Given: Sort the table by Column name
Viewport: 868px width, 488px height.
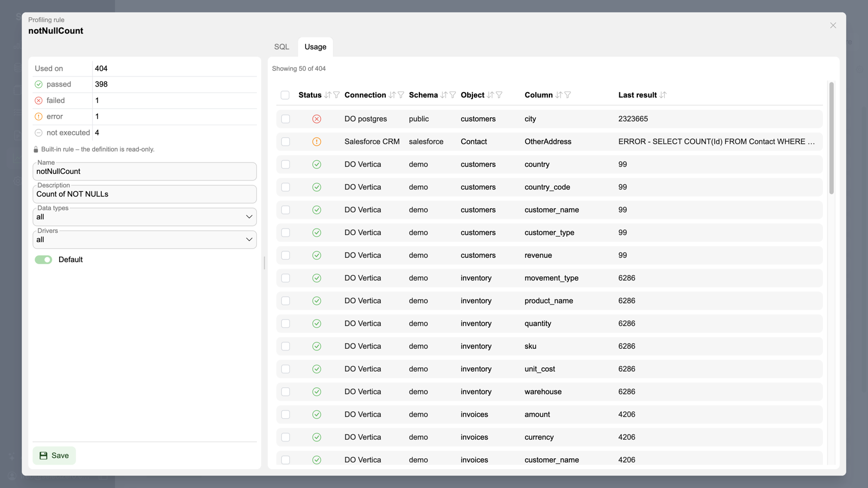Looking at the screenshot, I should (x=559, y=95).
